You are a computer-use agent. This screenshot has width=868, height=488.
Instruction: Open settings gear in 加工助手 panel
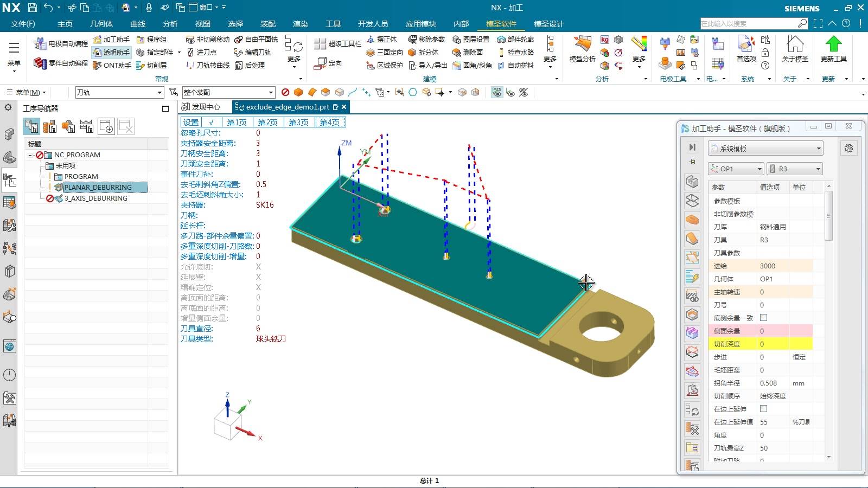click(x=849, y=148)
